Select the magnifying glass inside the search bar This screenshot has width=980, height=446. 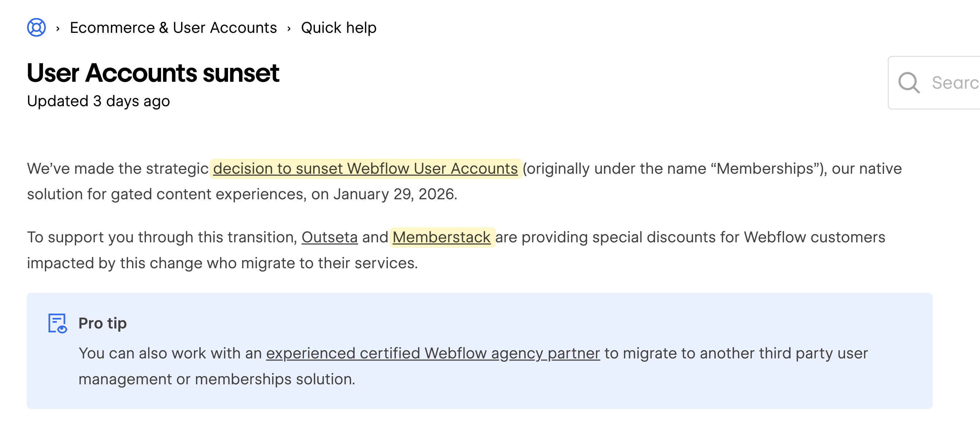point(909,82)
